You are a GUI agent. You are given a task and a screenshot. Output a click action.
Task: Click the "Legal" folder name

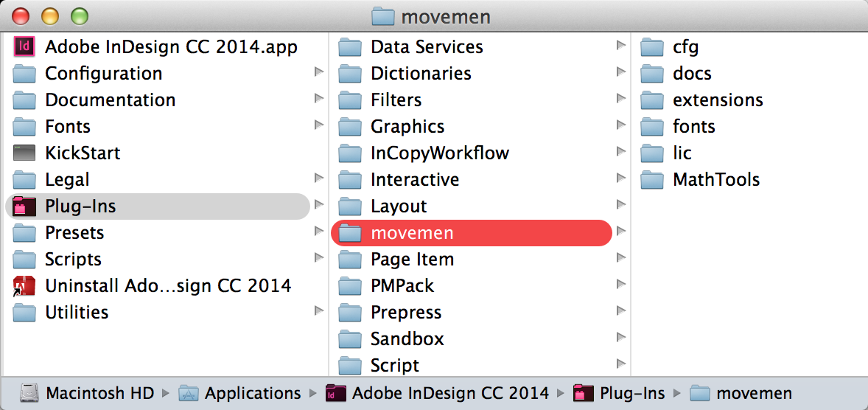pyautogui.click(x=67, y=179)
